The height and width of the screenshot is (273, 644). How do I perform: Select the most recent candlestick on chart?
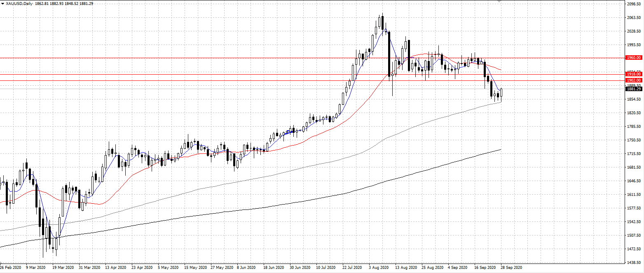click(x=501, y=93)
